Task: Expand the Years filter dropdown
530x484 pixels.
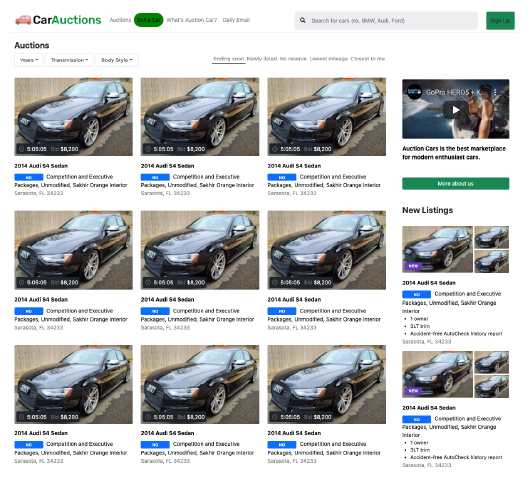Action: click(29, 60)
